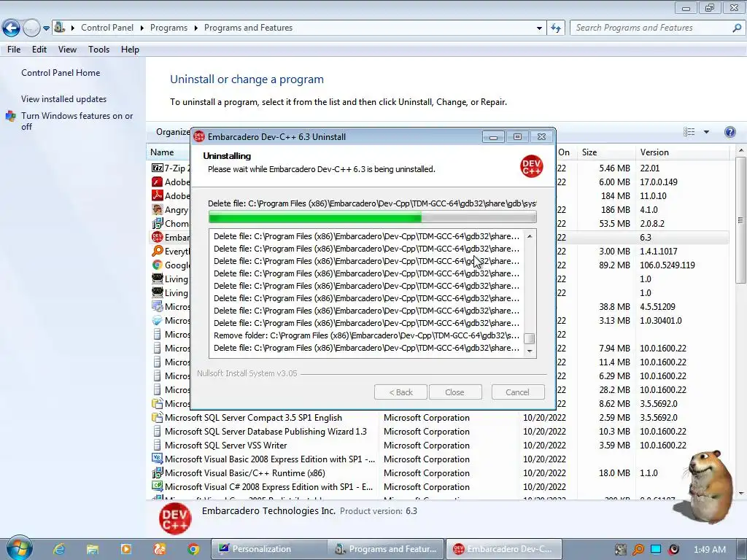Open the Windows Start orb
747x560 pixels.
click(19, 548)
